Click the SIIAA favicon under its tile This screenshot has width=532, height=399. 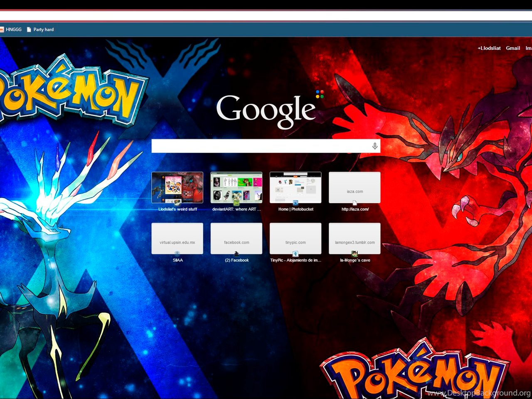click(x=177, y=254)
